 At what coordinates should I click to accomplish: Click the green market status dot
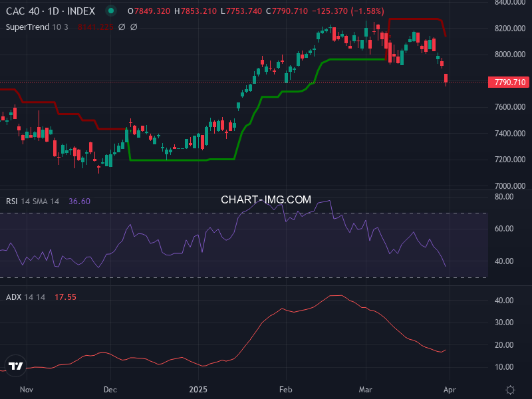pos(110,11)
